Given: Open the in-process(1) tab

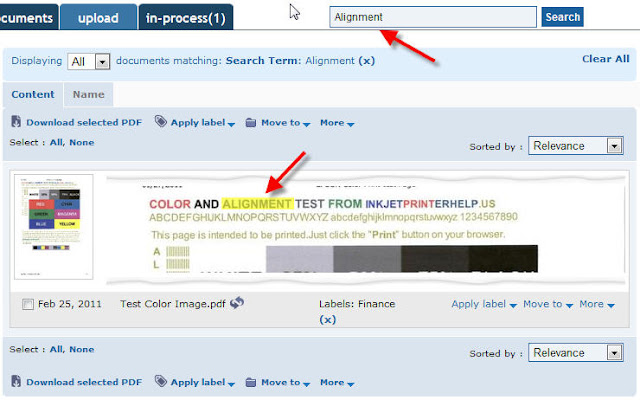Looking at the screenshot, I should coord(186,18).
